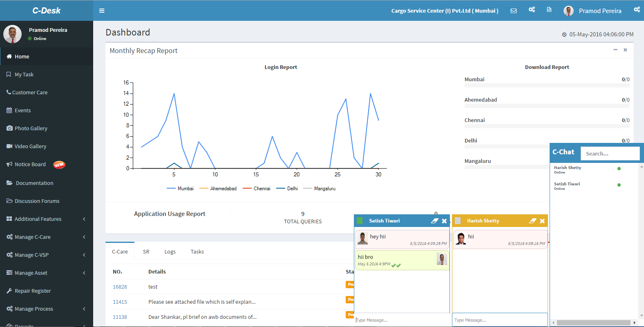The image size is (644, 327).
Task: Open My Task via its bookmark icon
Action: pos(9,74)
